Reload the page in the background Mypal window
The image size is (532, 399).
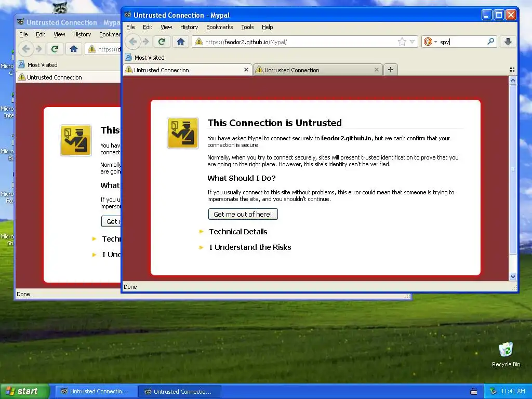[55, 49]
